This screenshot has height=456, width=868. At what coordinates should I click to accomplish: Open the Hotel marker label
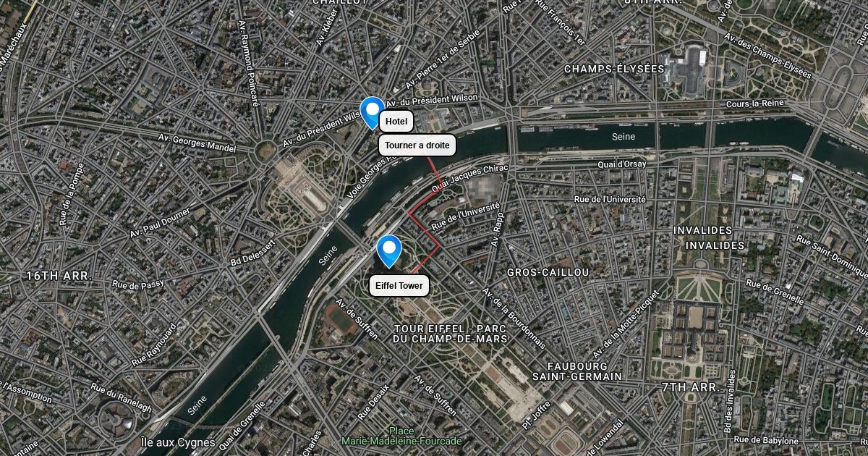[x=396, y=122]
